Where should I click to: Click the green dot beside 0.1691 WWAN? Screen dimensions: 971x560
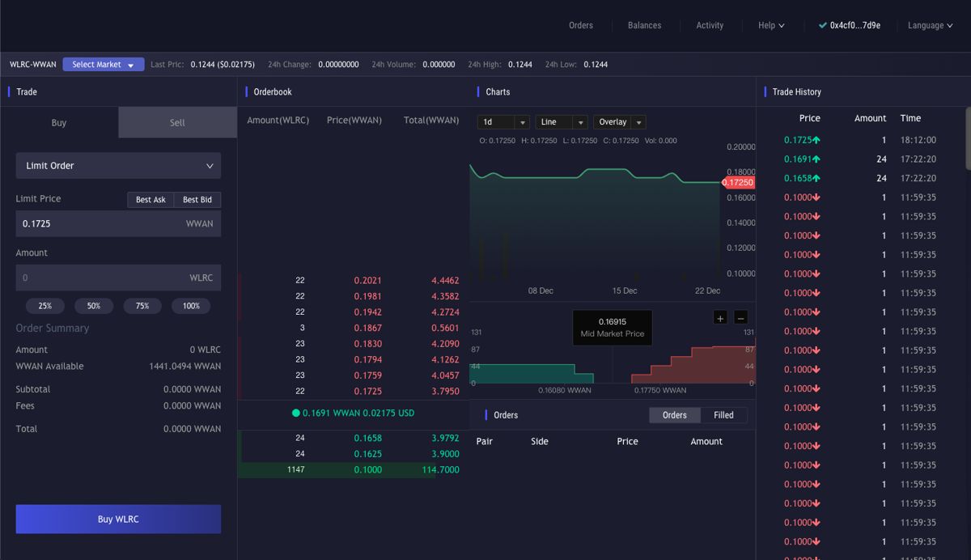295,413
